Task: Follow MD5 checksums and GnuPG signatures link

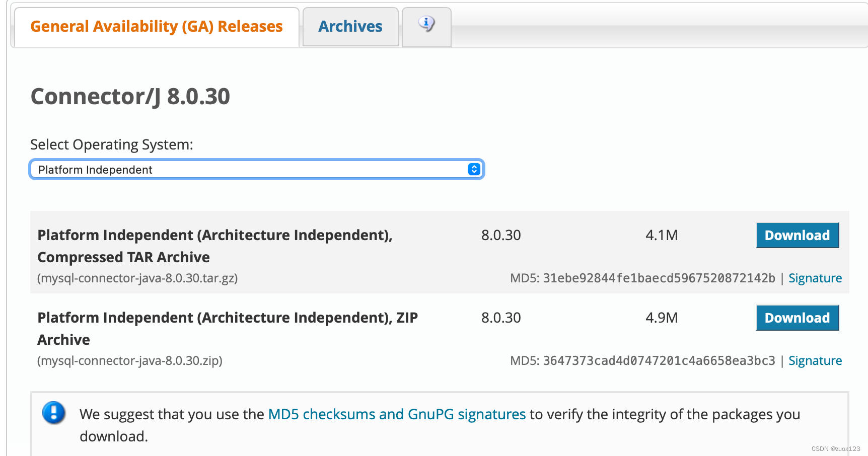Action: pyautogui.click(x=397, y=414)
